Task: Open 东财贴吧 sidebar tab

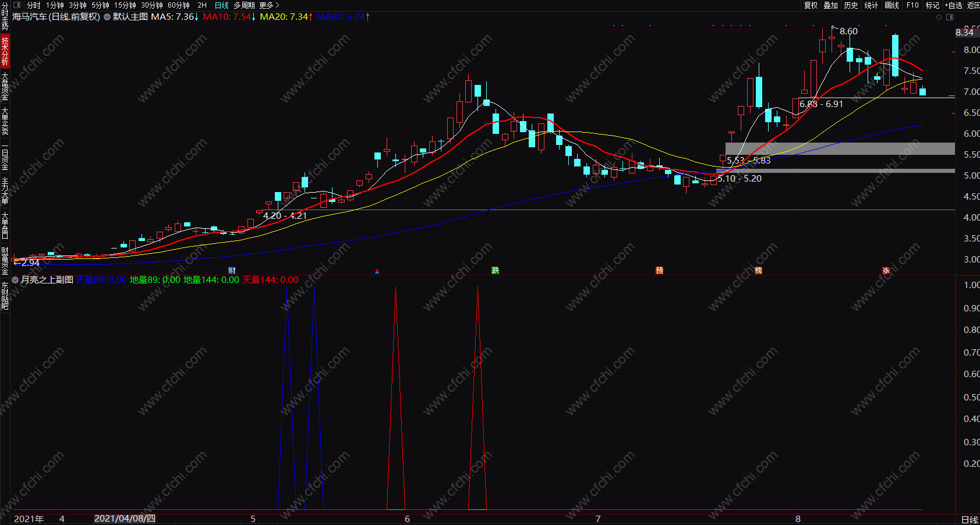Action: 5,296
